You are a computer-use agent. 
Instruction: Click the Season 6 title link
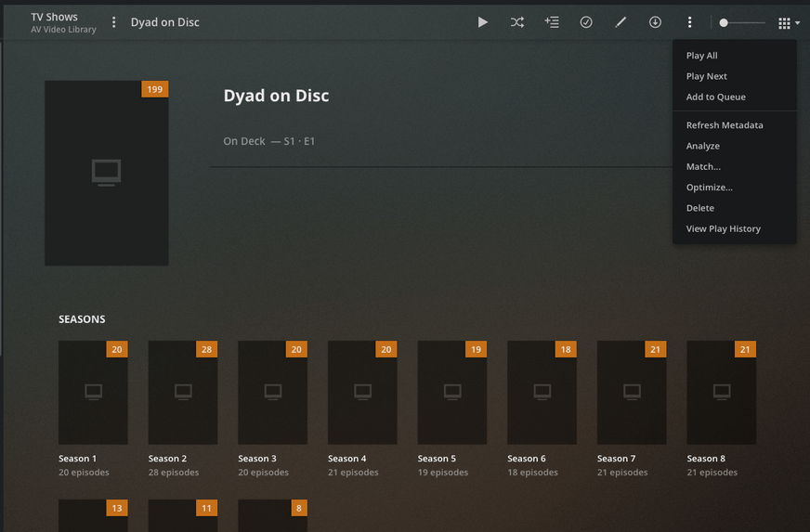tap(527, 458)
